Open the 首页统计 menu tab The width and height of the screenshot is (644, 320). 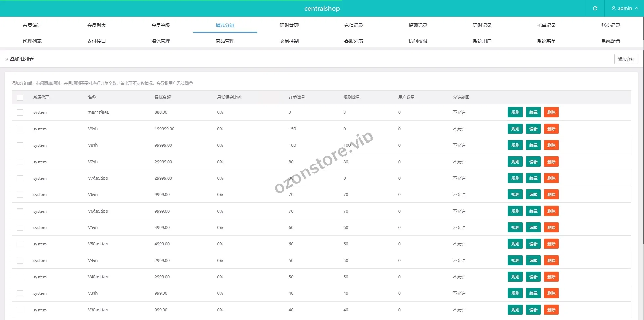pos(32,25)
